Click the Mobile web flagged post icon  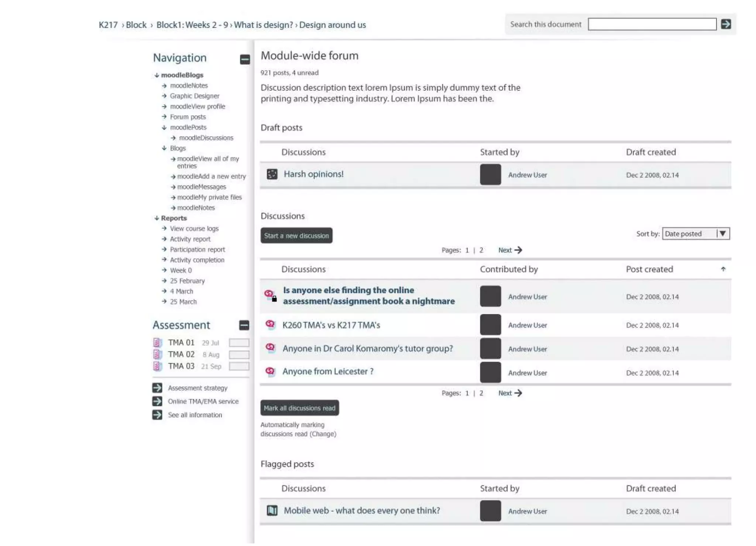tap(272, 511)
